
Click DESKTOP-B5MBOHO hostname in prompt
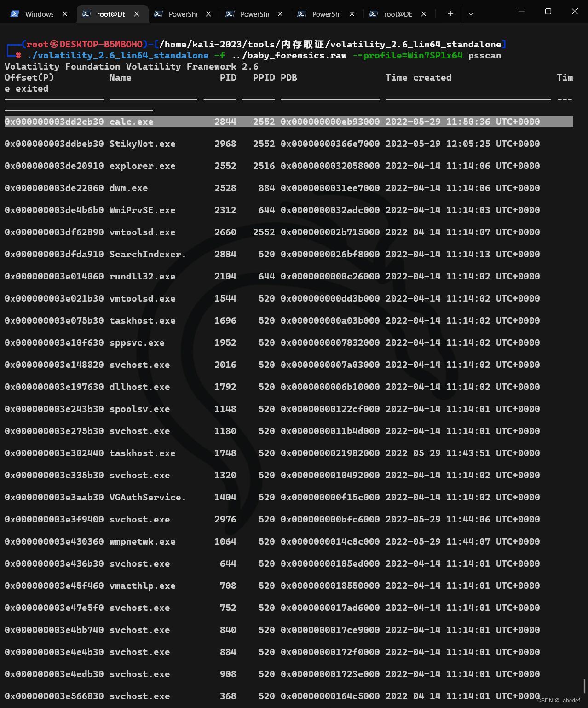(x=101, y=44)
